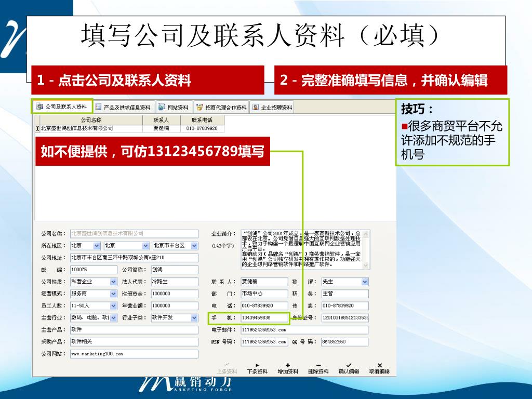Click the row indicator beside the company row

click(x=37, y=129)
